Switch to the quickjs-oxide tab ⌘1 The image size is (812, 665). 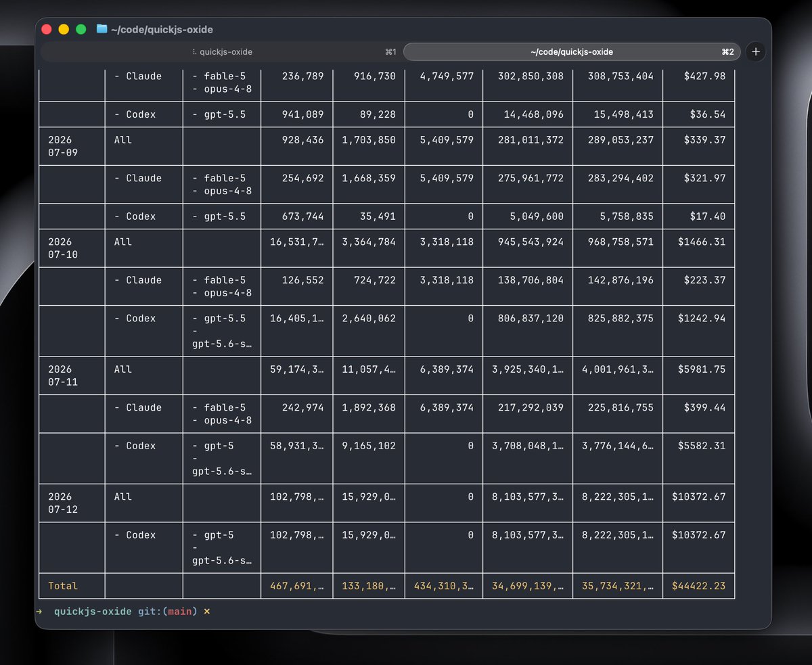click(x=222, y=51)
